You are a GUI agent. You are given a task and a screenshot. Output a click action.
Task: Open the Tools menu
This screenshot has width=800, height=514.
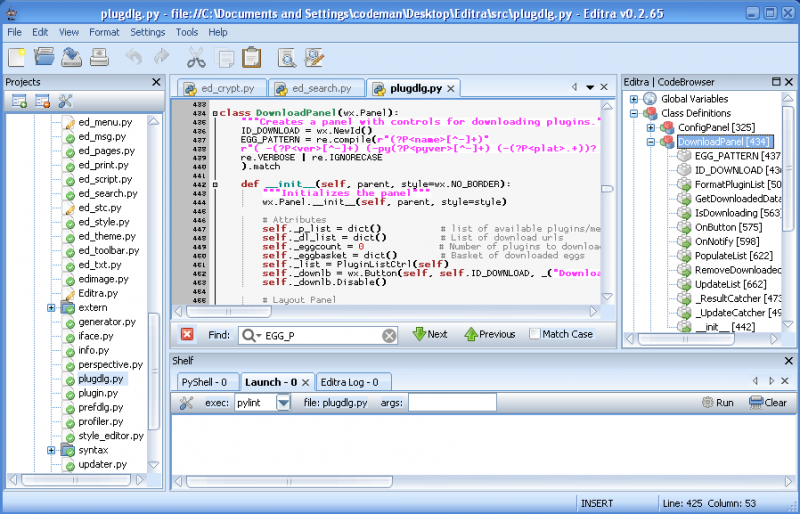click(187, 32)
